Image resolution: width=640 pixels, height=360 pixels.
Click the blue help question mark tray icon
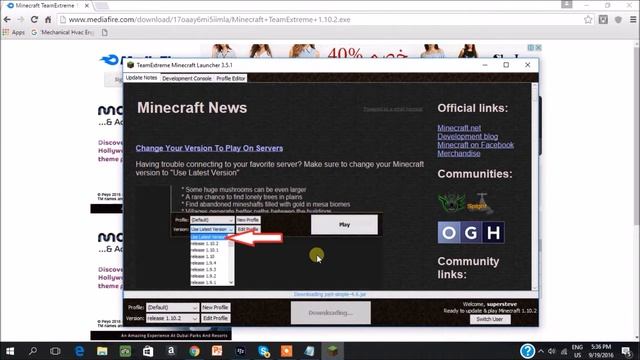[x=527, y=351]
